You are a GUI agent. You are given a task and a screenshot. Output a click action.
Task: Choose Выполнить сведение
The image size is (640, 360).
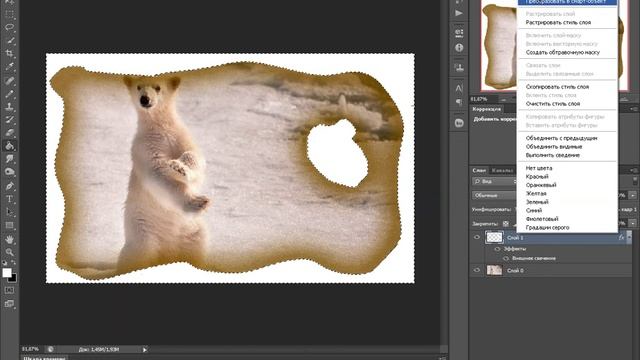pyautogui.click(x=553, y=155)
